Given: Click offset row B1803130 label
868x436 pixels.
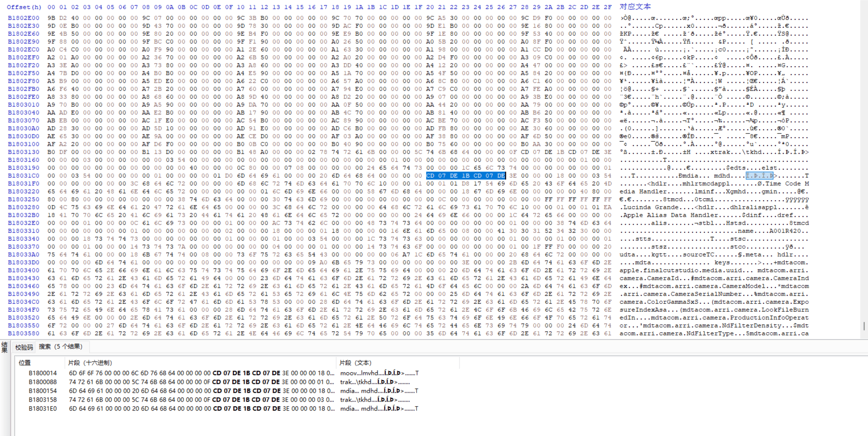Looking at the screenshot, I should (x=24, y=152).
